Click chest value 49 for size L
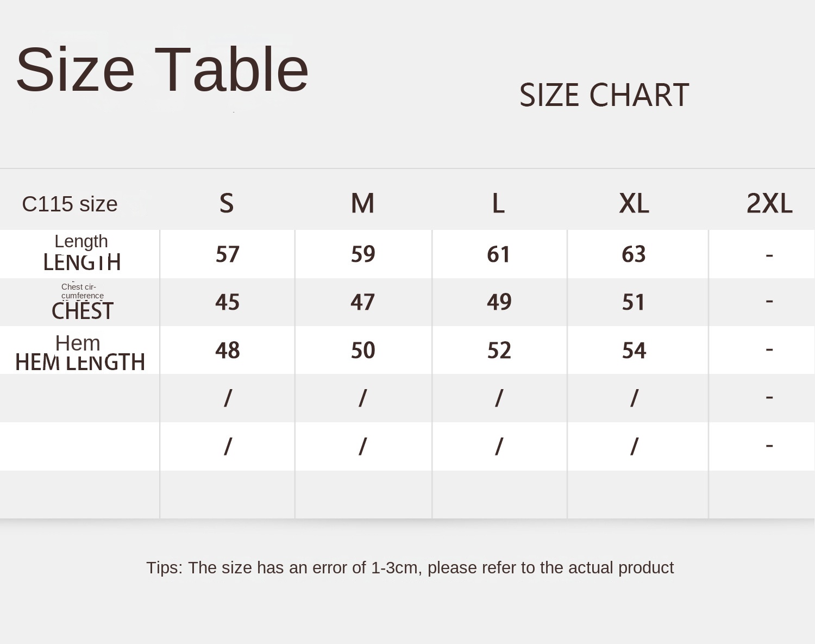Viewport: 815px width, 644px height. (499, 302)
